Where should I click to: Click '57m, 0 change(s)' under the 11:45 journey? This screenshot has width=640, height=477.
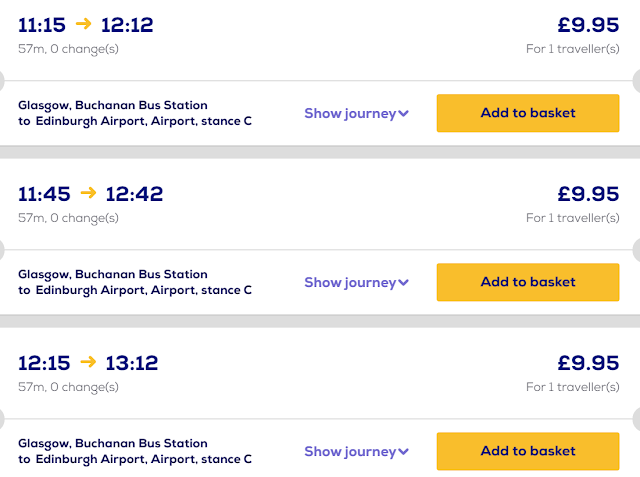(68, 217)
